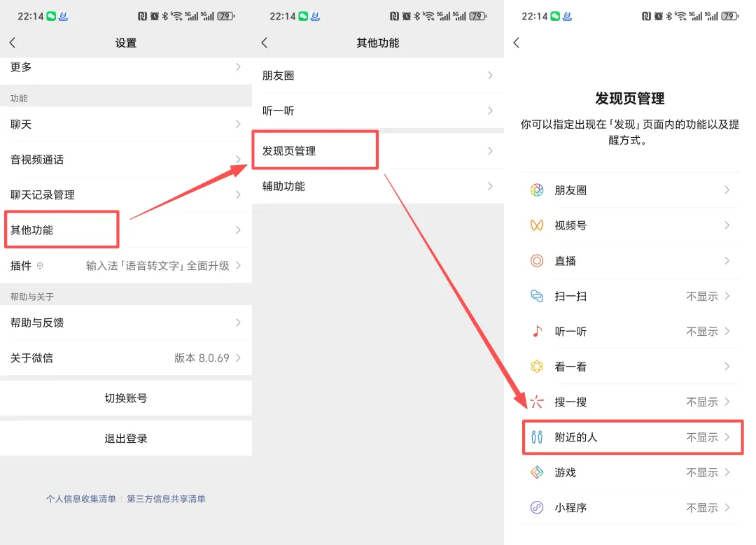Select 朋友圈 label in 发现页管理 list
The height and width of the screenshot is (545, 756).
[570, 190]
